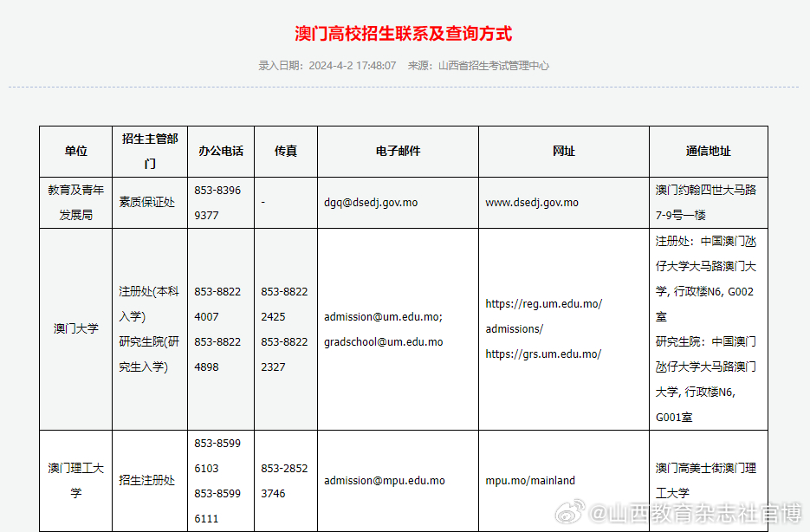Viewport: 810px width, 532px height.
Task: Open the website mpu.mo/mainland
Action: (x=530, y=481)
